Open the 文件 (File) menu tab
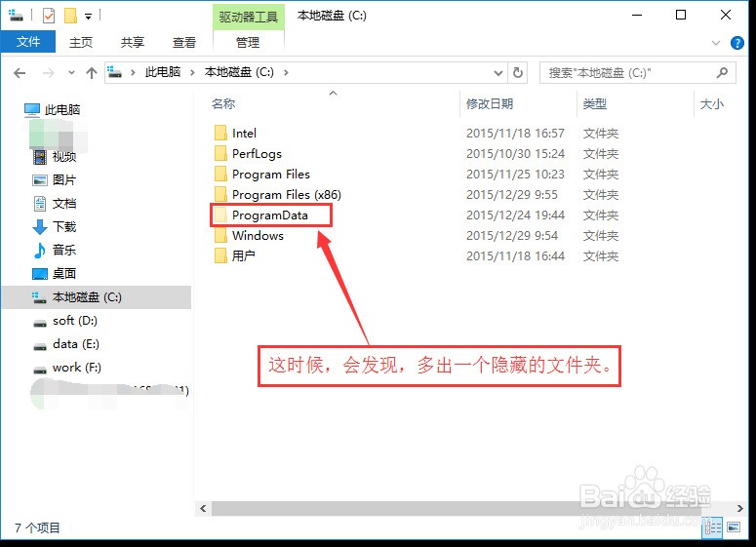This screenshot has width=756, height=547. click(28, 42)
